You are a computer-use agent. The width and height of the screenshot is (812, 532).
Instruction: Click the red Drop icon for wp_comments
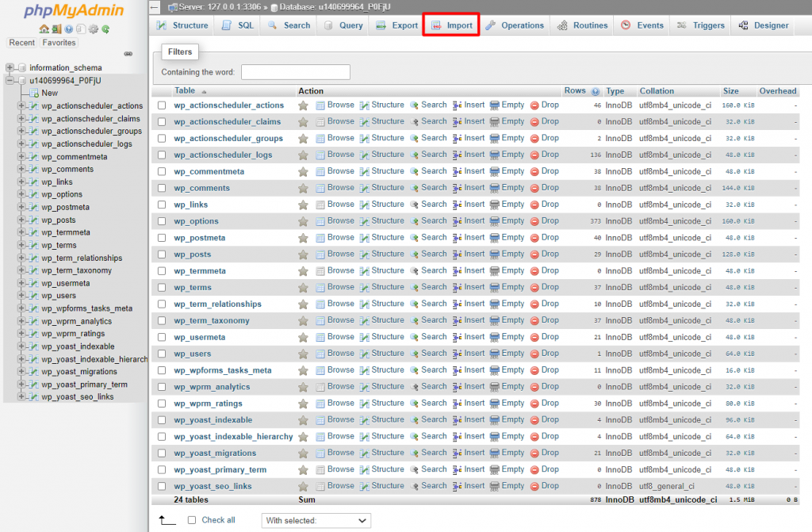pyautogui.click(x=534, y=188)
